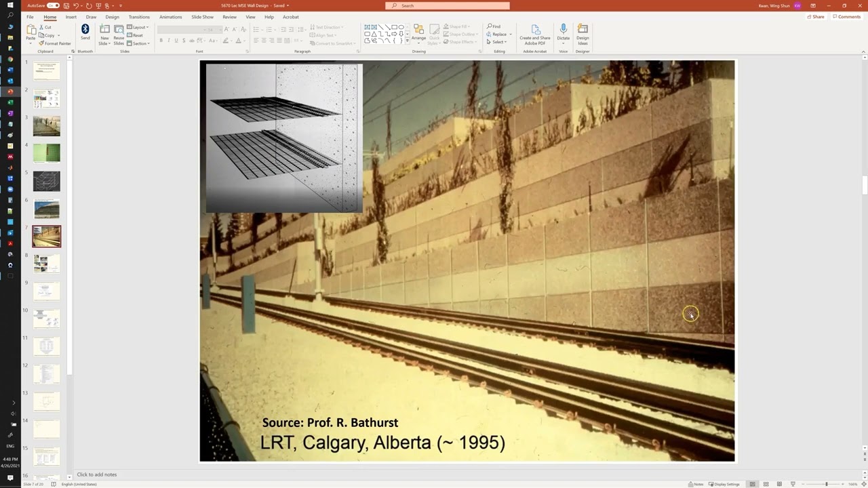The image size is (868, 488).
Task: Expand the Section dropdown
Action: pos(138,43)
